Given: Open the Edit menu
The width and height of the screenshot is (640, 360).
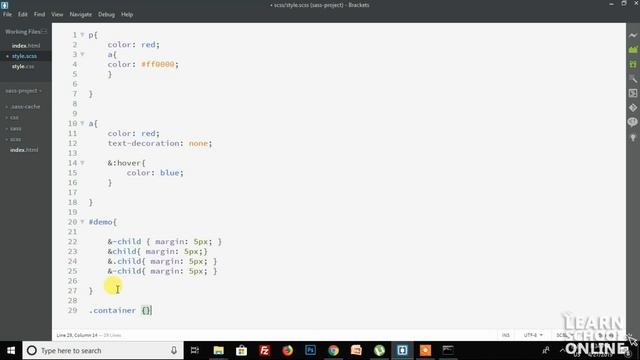Looking at the screenshot, I should coord(22,14).
